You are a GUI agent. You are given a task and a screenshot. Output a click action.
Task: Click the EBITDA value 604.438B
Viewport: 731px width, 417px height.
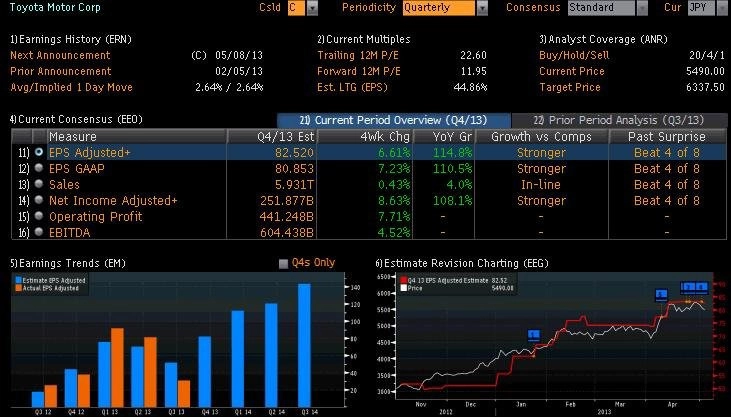coord(287,232)
